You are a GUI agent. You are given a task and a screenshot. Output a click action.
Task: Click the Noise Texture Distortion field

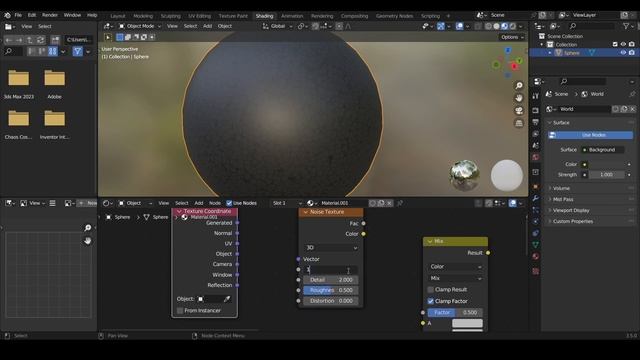coord(331,301)
